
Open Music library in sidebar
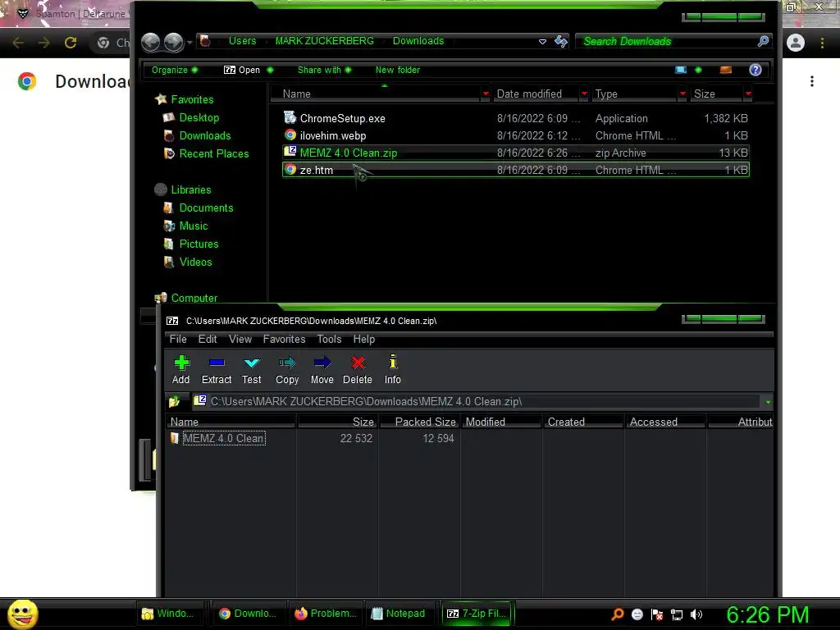tap(194, 226)
